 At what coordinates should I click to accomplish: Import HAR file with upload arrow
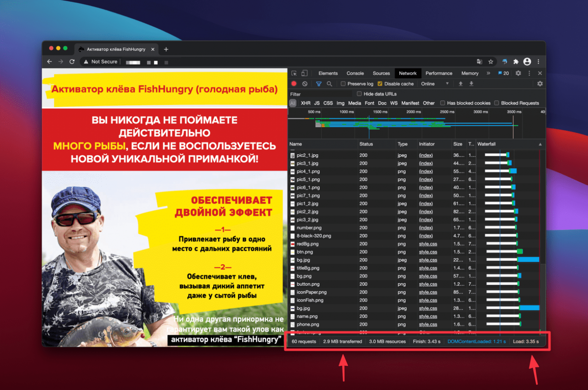click(x=461, y=84)
